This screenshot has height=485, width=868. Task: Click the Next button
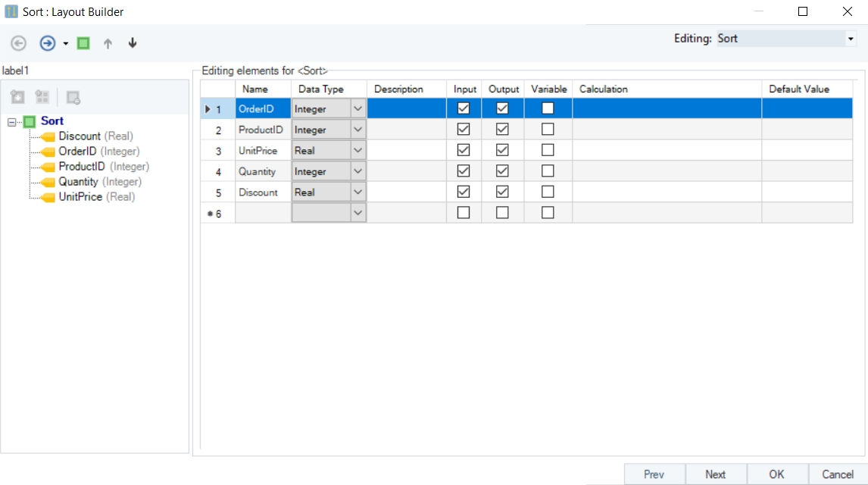pyautogui.click(x=715, y=474)
